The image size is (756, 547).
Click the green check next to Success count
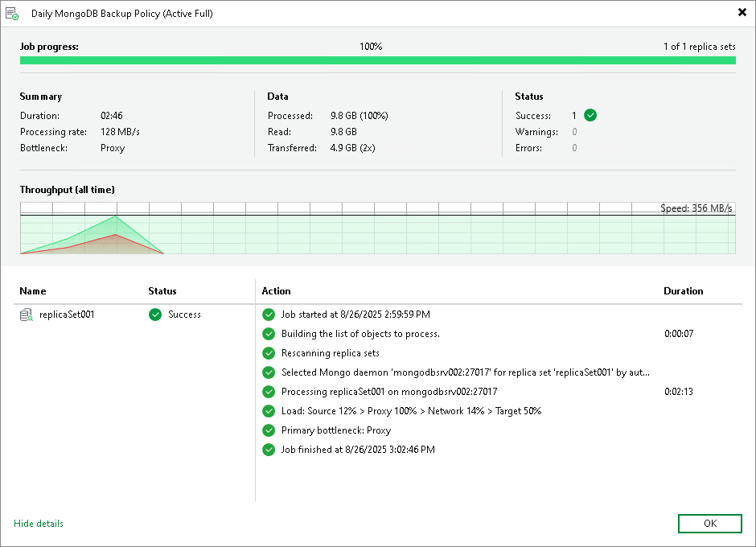coord(590,115)
